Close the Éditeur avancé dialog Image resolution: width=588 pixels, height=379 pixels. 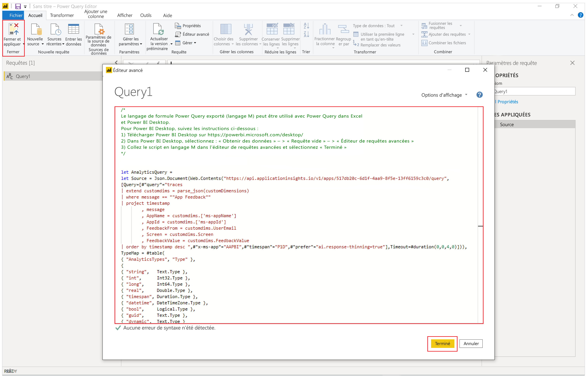[485, 70]
